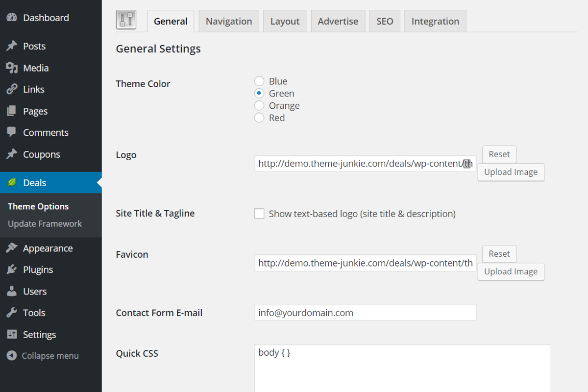Switch to the Layout tab
Screen dimensions: 588x392
click(x=285, y=21)
